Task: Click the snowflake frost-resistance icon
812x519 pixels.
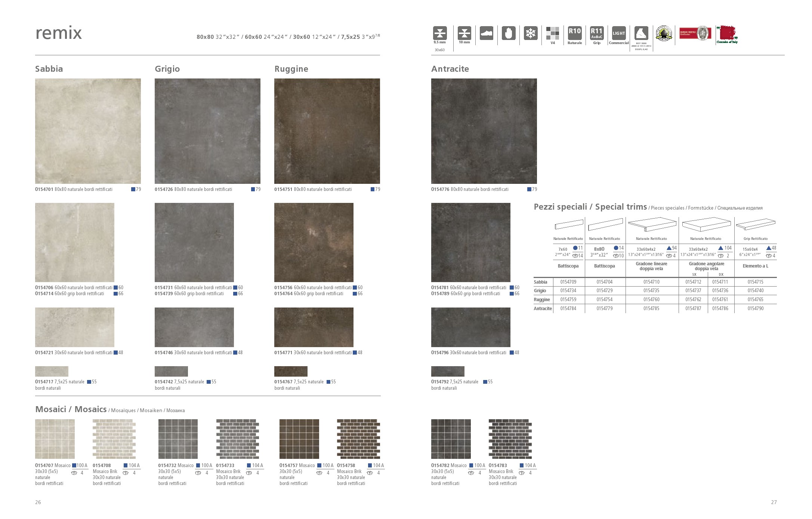Action: 530,33
